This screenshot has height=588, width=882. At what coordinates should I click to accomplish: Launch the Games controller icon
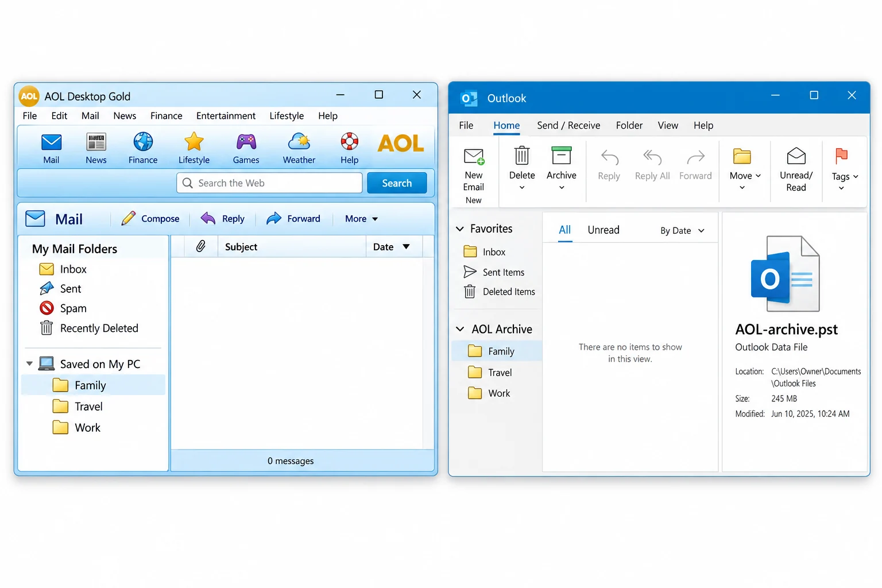[246, 141]
